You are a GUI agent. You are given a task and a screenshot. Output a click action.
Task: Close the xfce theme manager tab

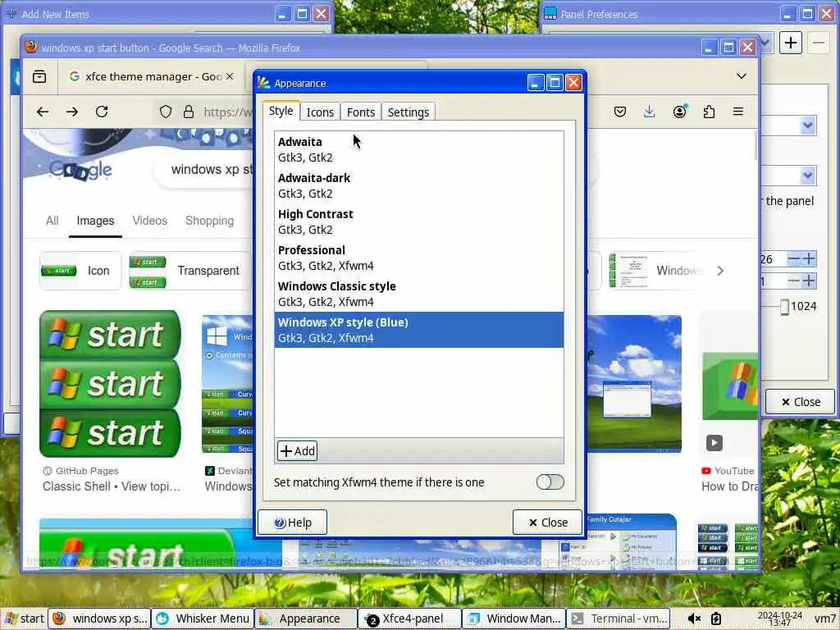(x=230, y=76)
